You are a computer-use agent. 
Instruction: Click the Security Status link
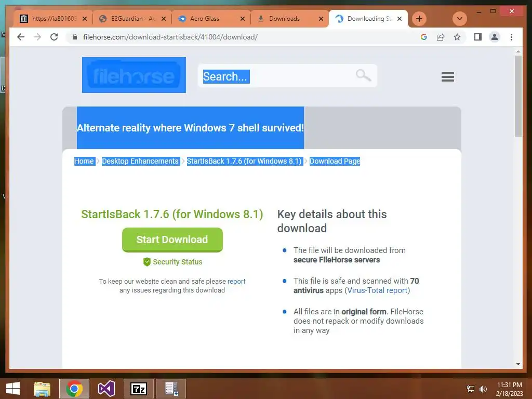click(x=178, y=262)
